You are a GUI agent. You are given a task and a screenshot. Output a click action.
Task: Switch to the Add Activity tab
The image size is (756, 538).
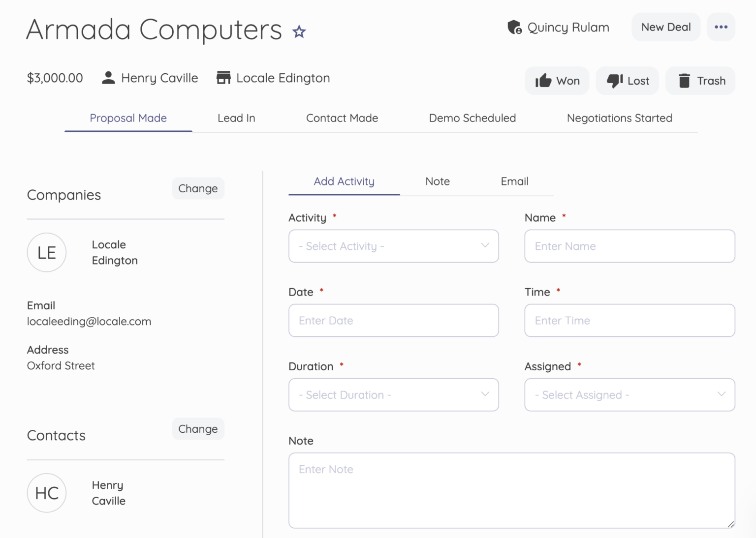344,181
